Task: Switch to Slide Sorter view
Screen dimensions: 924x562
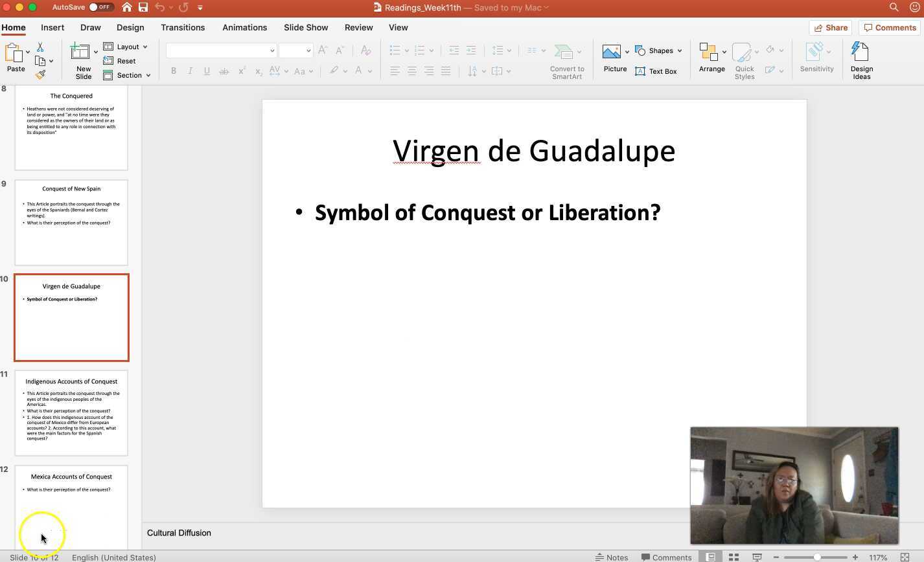Action: pos(733,557)
